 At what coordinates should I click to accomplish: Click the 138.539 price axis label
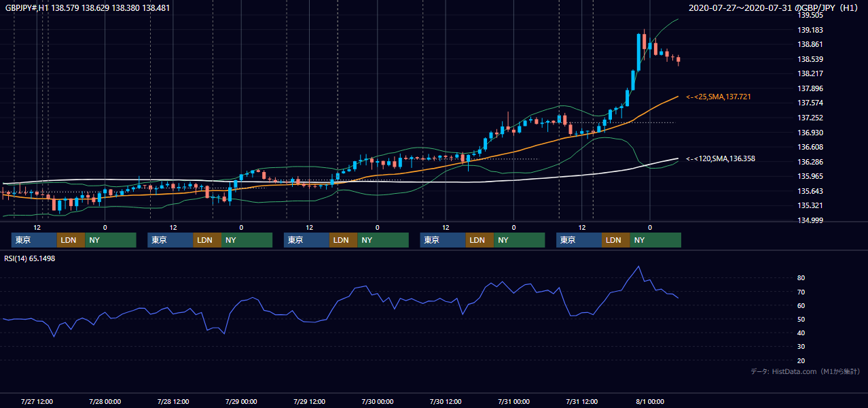810,59
